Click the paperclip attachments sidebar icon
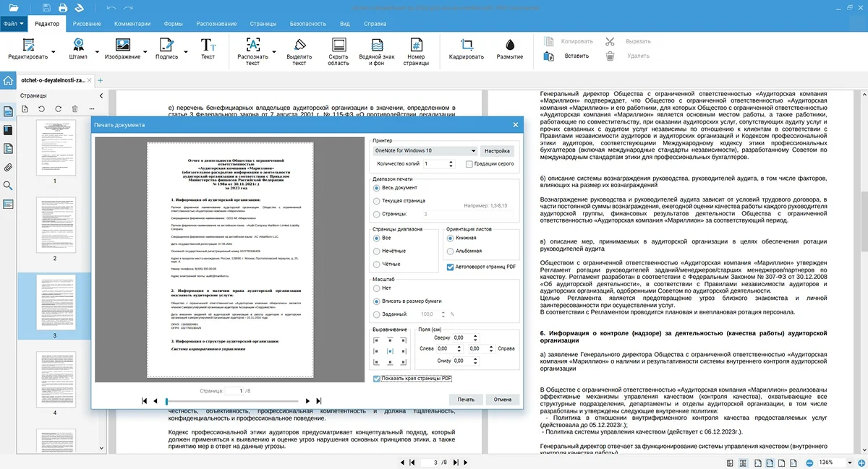Viewport: 868px width, 469px height. 8,167
